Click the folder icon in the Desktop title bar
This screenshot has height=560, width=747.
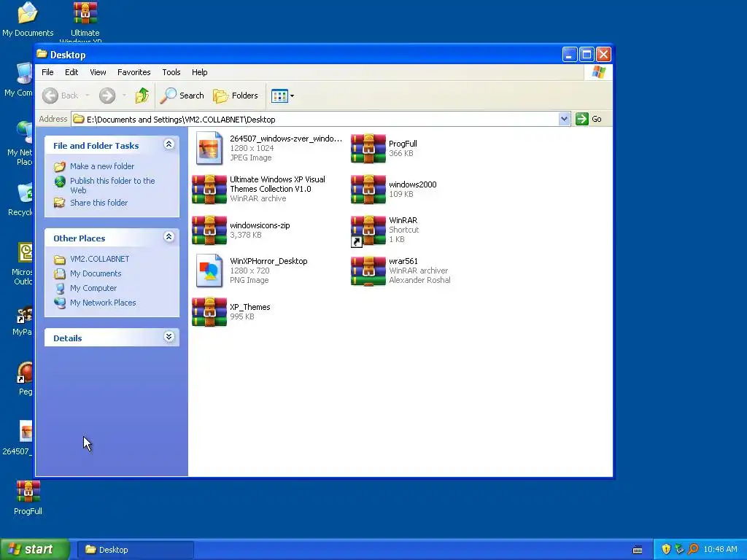[x=42, y=54]
